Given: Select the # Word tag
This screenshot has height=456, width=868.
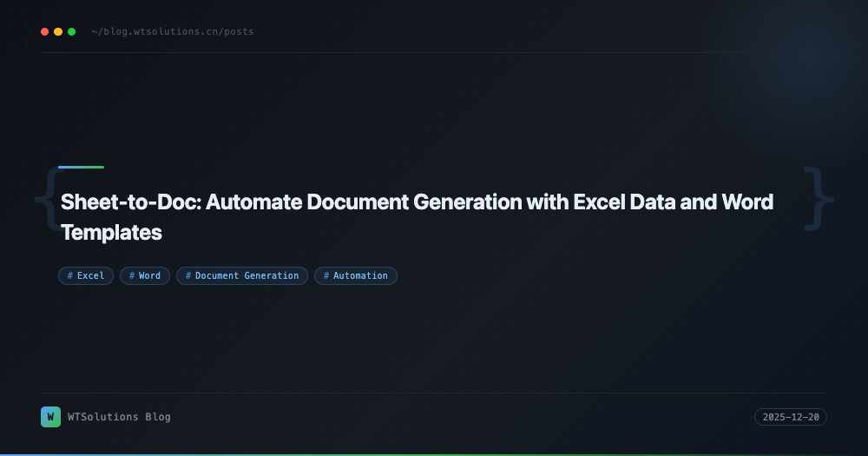Looking at the screenshot, I should point(145,276).
